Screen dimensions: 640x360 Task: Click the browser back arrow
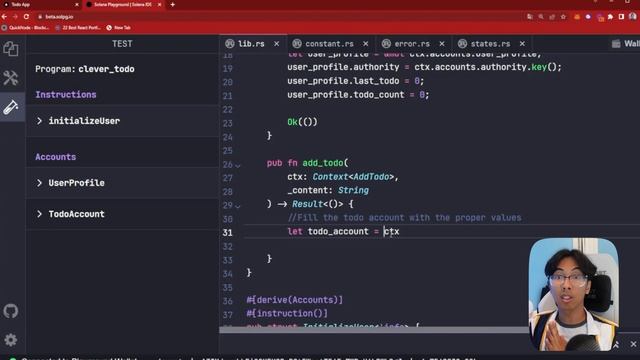pyautogui.click(x=4, y=17)
